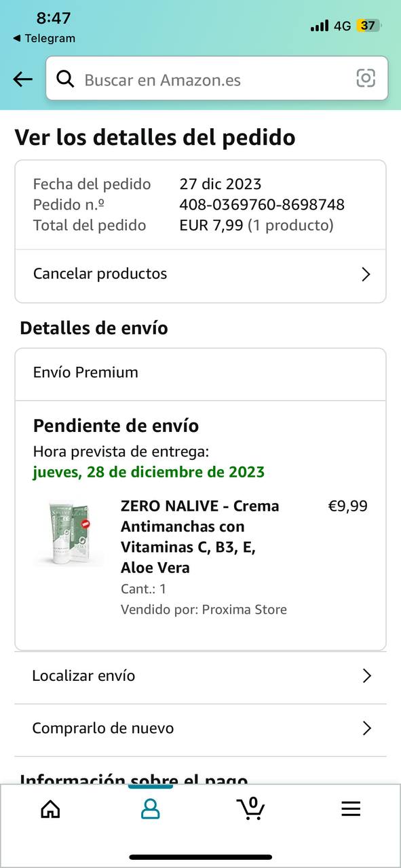The height and width of the screenshot is (868, 401).
Task: Tap the Vendido por Proxima Store text
Action: coord(204,610)
